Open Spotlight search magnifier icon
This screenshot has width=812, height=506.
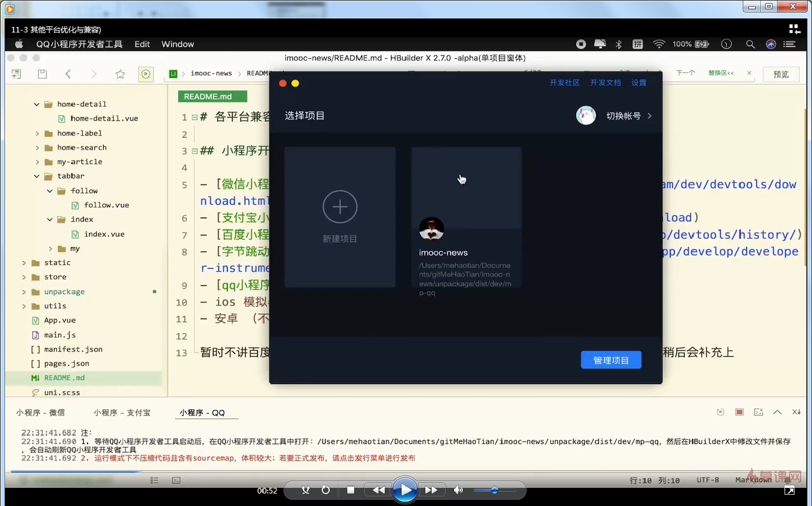(x=750, y=44)
